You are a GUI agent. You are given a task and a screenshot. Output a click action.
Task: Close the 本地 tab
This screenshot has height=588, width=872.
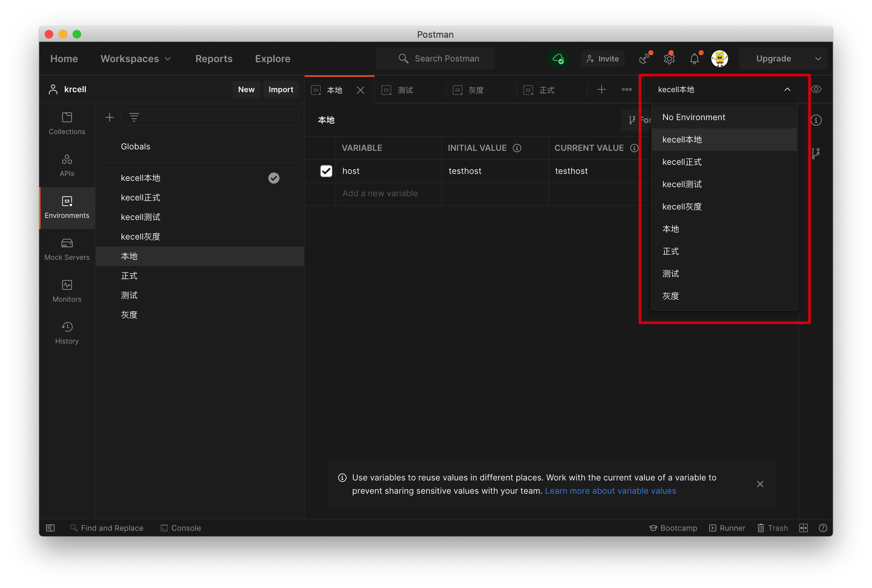(360, 90)
